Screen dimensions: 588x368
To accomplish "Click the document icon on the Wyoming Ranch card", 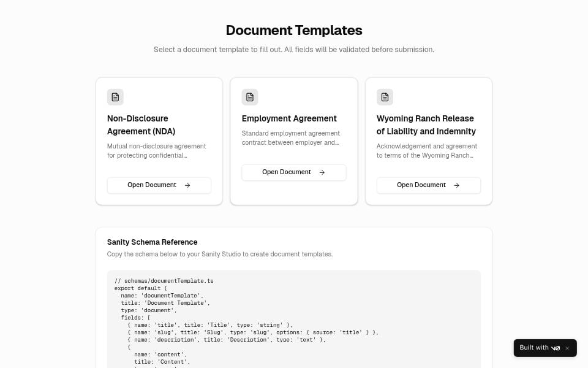I will pyautogui.click(x=385, y=97).
